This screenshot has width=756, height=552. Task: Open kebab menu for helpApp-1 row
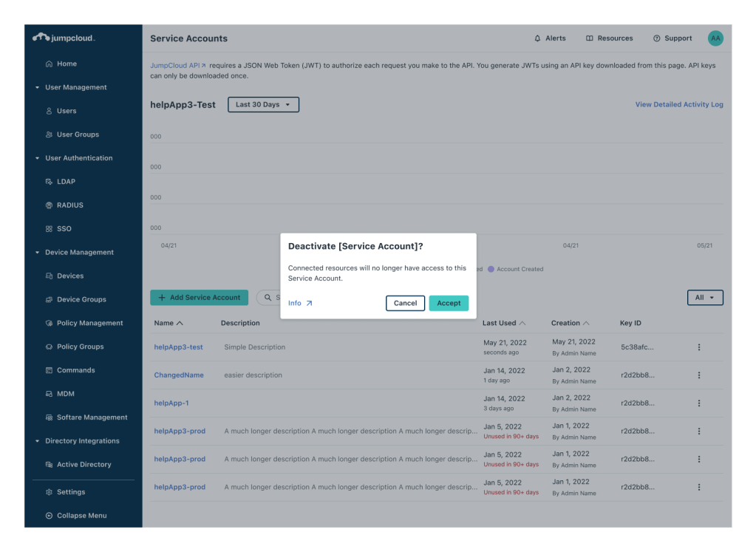[x=698, y=403]
